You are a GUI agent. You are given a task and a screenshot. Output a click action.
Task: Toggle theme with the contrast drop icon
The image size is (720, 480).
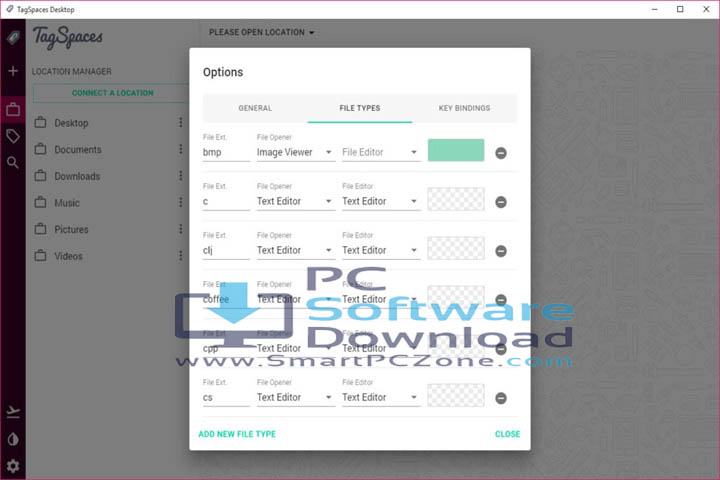coord(13,439)
